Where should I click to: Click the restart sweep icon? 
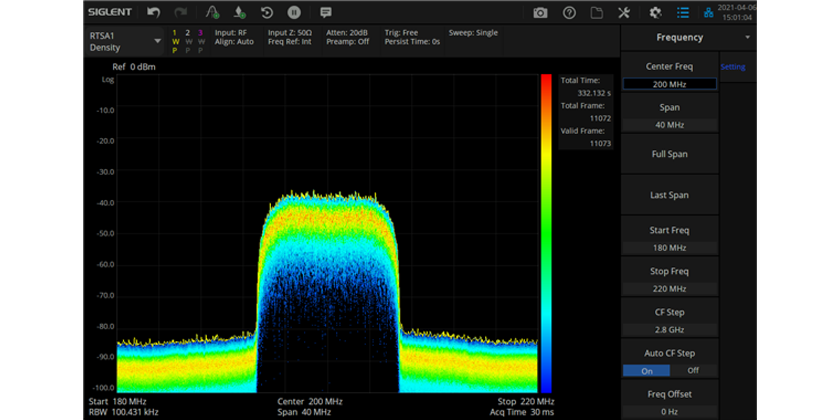pos(267,12)
